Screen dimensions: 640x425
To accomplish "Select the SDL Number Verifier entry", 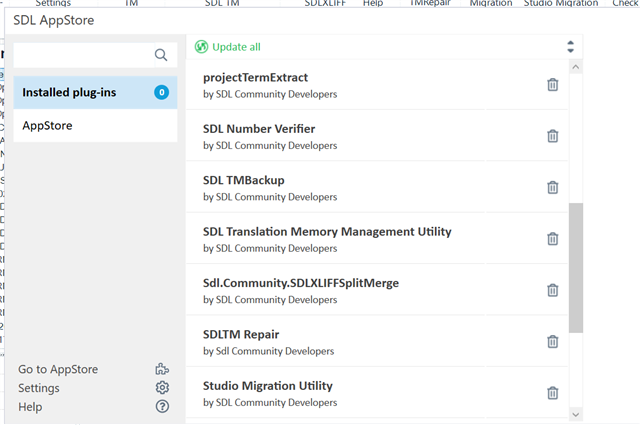I will click(x=377, y=136).
